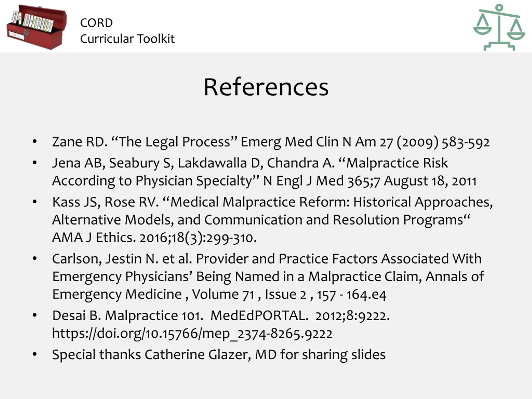532x399 pixels.
Task: Open the doi.org MedEdPORTAL link
Action: pos(192,334)
